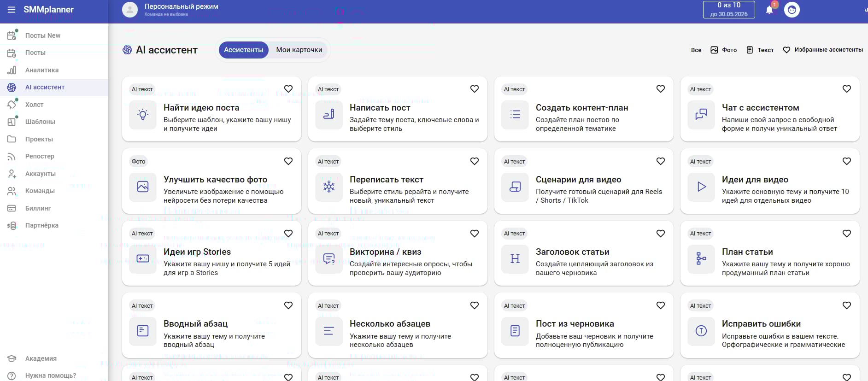Click the tree structure icon of План статьи
The height and width of the screenshot is (381, 868).
click(701, 259)
